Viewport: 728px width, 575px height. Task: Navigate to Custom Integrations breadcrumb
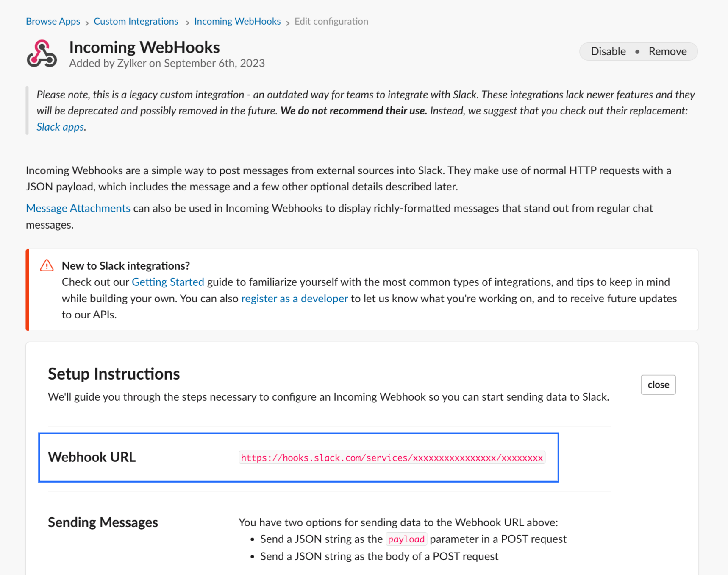(136, 21)
